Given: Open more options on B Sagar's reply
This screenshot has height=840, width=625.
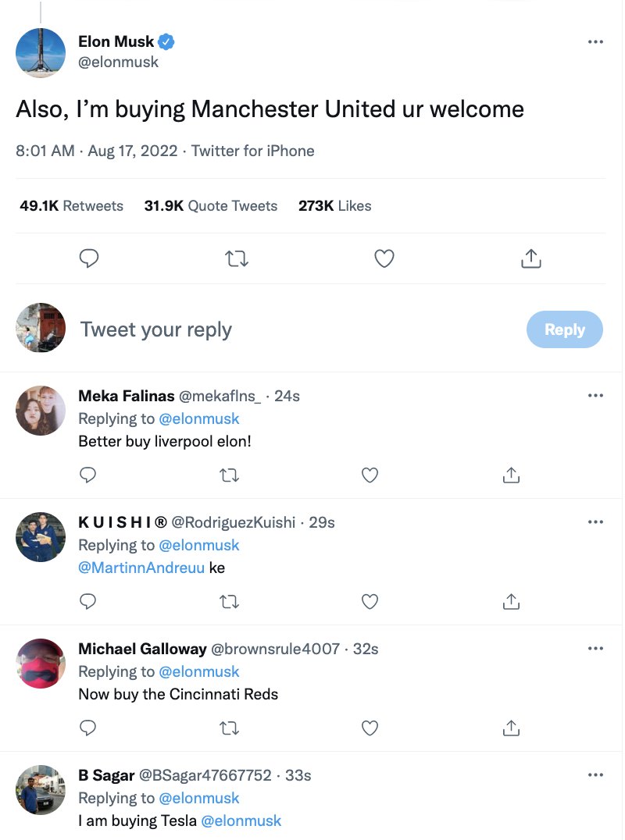Looking at the screenshot, I should click(595, 775).
